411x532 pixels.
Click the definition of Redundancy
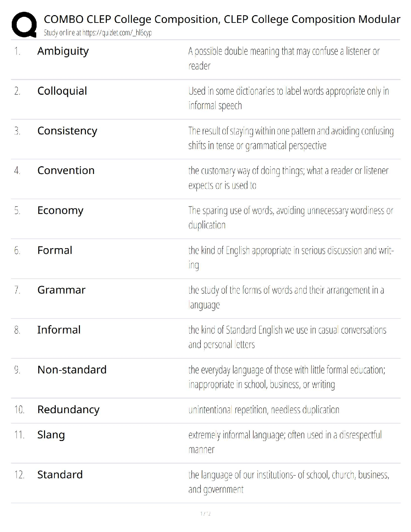264,410
